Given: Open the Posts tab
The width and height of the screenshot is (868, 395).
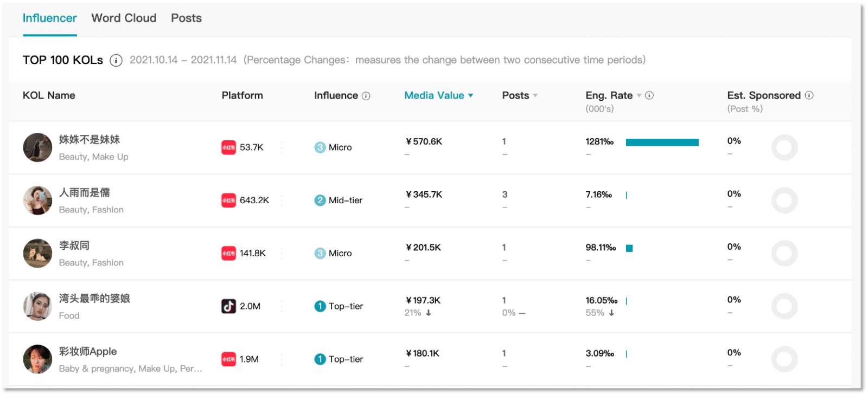Looking at the screenshot, I should point(186,18).
